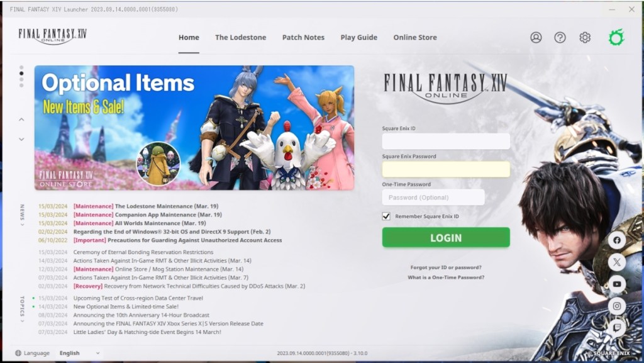Viewport: 644px width, 363px height.
Task: Open the X (Twitter) social icon
Action: pos(617,262)
